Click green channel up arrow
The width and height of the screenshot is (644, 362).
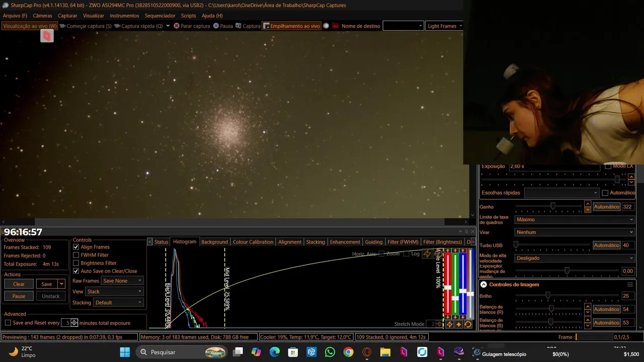(455, 250)
